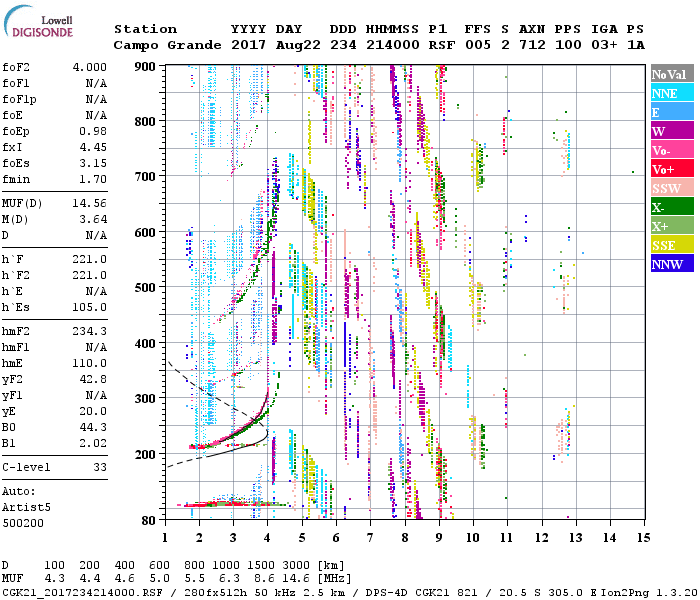700x600 pixels.
Task: Click the 900 km height axis label
Action: [x=146, y=67]
